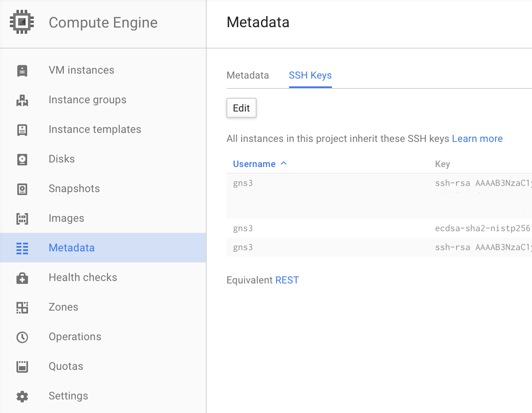Select the Disks icon in sidebar

pyautogui.click(x=22, y=159)
